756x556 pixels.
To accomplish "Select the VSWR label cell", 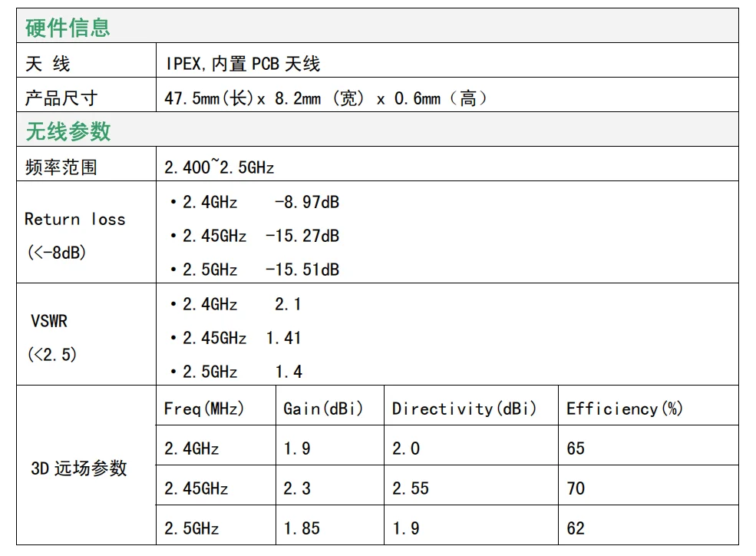I will pyautogui.click(x=86, y=334).
